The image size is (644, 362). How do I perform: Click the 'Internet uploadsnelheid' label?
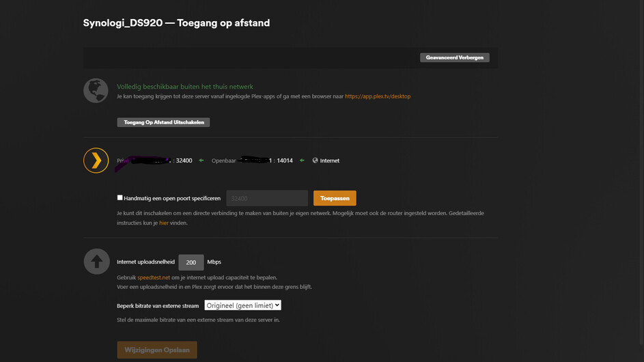[x=145, y=262]
